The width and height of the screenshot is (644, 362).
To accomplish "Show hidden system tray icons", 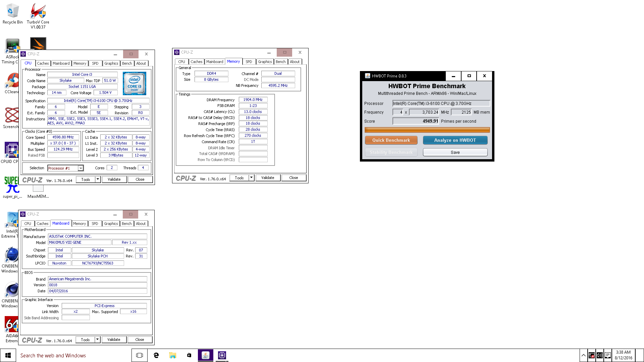I will point(584,355).
